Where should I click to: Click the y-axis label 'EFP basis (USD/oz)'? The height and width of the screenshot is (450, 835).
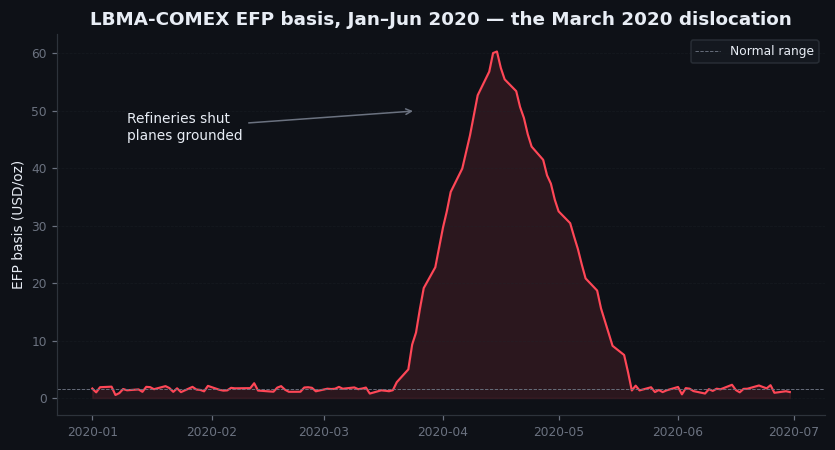[x=18, y=225]
